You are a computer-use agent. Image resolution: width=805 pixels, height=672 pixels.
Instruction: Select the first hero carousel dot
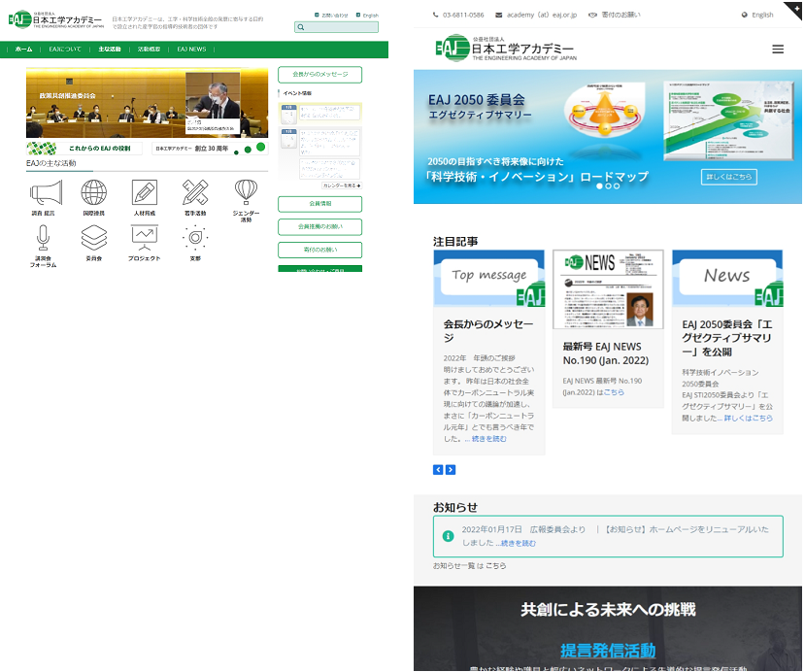tap(599, 186)
